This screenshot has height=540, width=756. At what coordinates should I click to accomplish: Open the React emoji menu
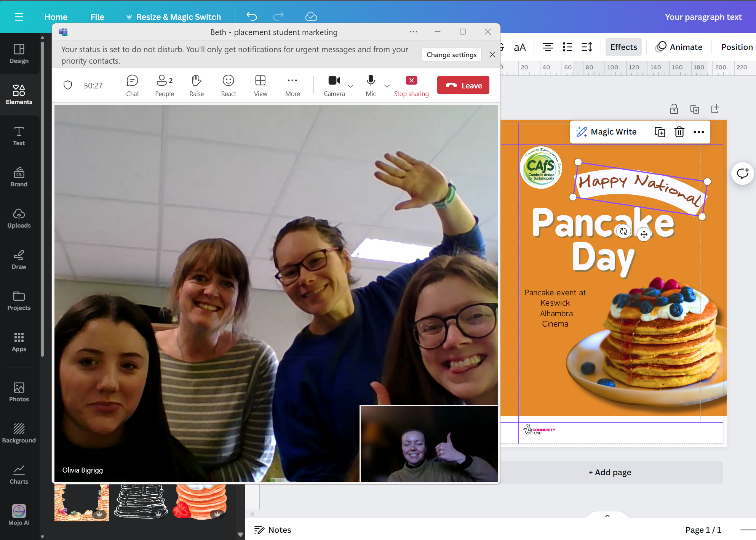228,85
